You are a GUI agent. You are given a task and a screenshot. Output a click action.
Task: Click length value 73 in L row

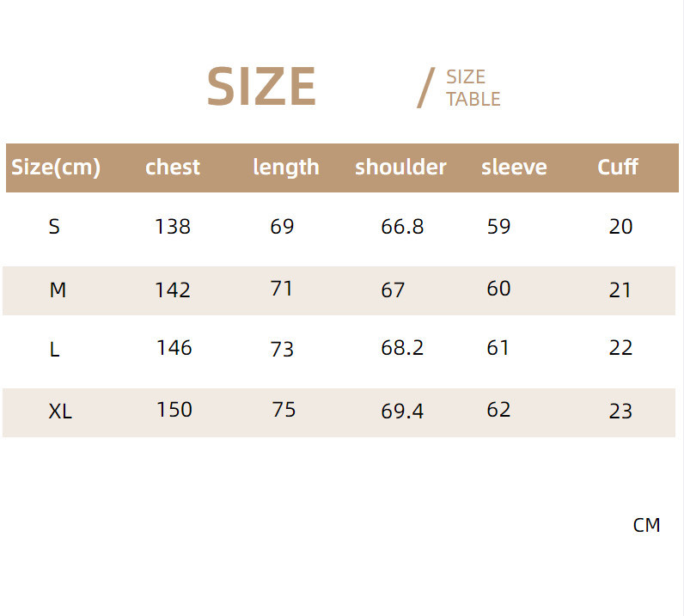click(x=282, y=349)
